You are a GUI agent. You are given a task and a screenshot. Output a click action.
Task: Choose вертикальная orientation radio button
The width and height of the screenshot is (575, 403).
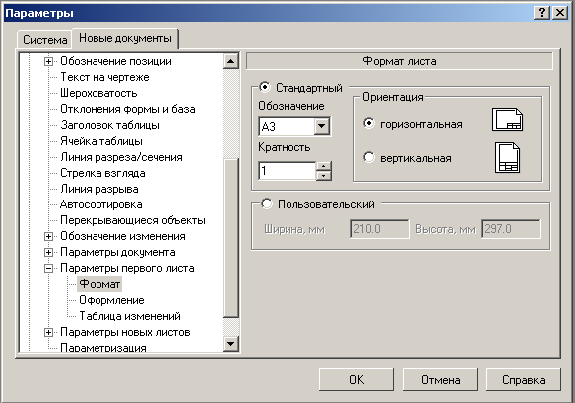(369, 157)
